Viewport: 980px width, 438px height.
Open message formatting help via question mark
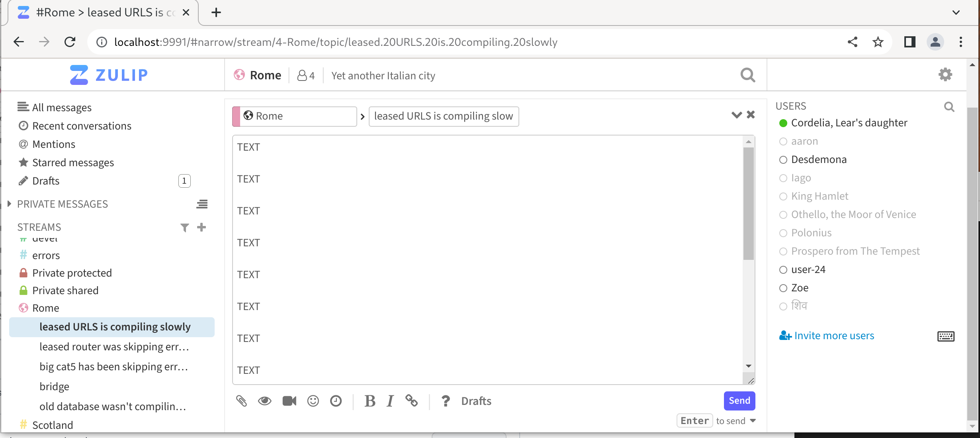(445, 401)
